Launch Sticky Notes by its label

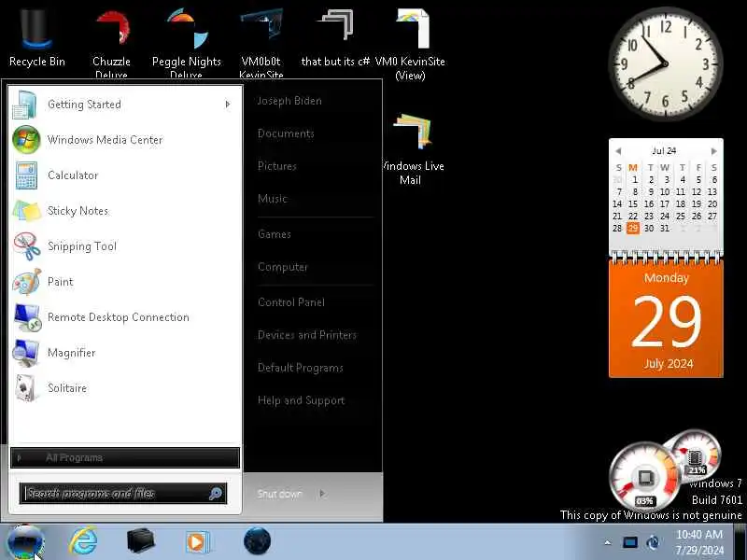[x=78, y=211]
